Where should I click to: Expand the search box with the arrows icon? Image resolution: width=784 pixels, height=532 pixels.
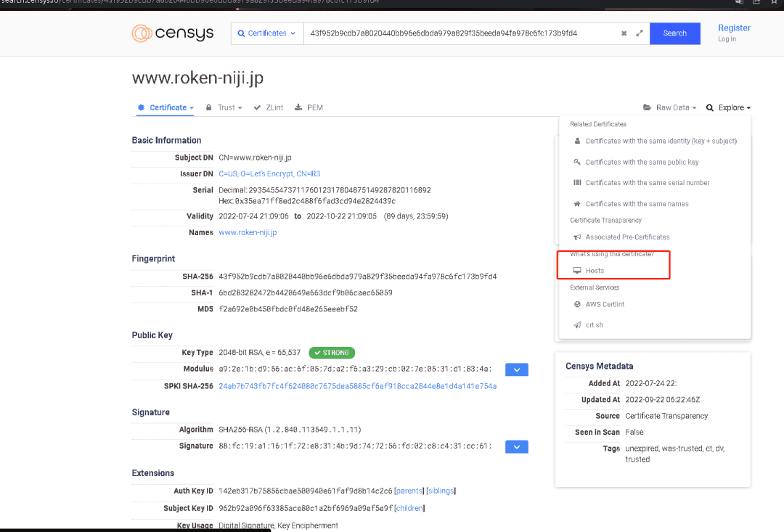tap(639, 33)
